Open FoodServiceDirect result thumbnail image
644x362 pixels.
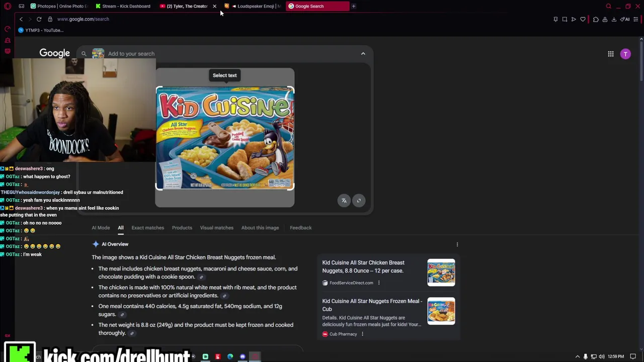point(441,273)
